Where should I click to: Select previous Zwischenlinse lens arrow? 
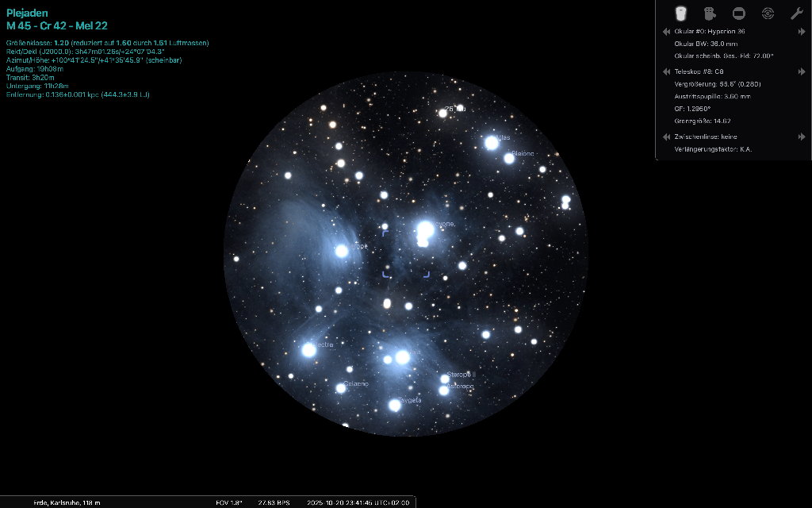pos(666,137)
